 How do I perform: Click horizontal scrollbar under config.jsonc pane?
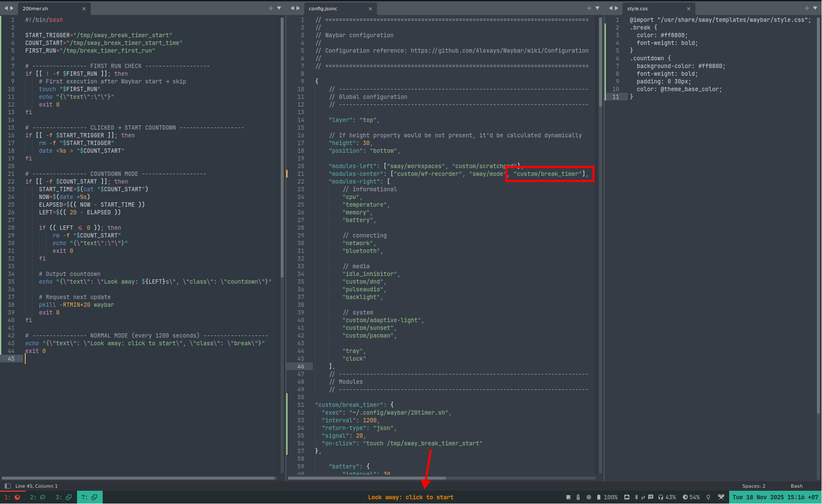pos(367,478)
